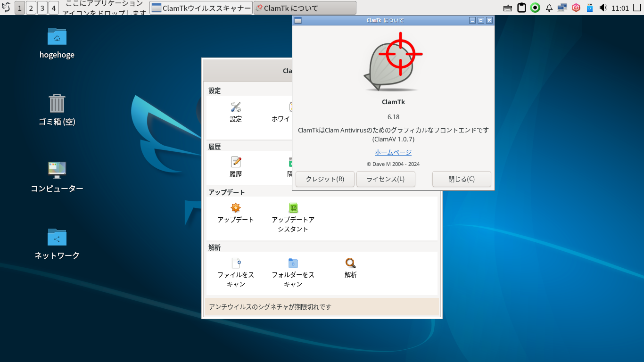Switch to workspace 2
The width and height of the screenshot is (644, 362).
pos(31,8)
